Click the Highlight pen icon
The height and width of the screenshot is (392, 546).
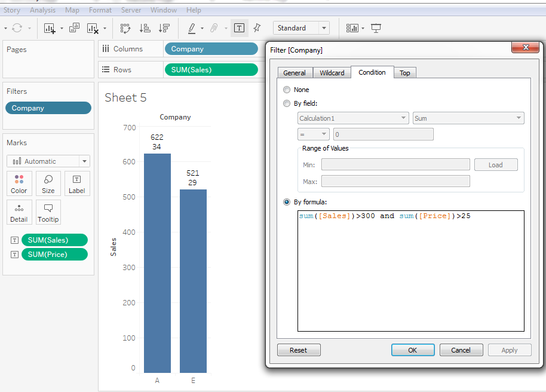192,28
